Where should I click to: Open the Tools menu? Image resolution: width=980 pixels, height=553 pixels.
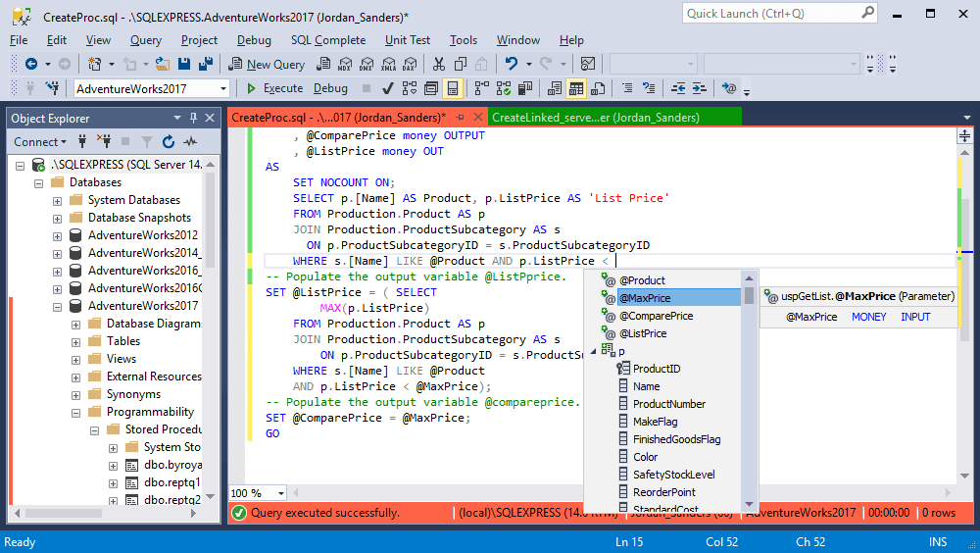coord(464,40)
